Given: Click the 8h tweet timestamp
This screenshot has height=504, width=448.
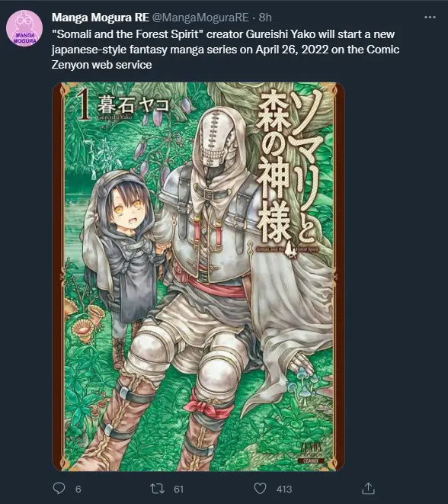Looking at the screenshot, I should [x=265, y=18].
